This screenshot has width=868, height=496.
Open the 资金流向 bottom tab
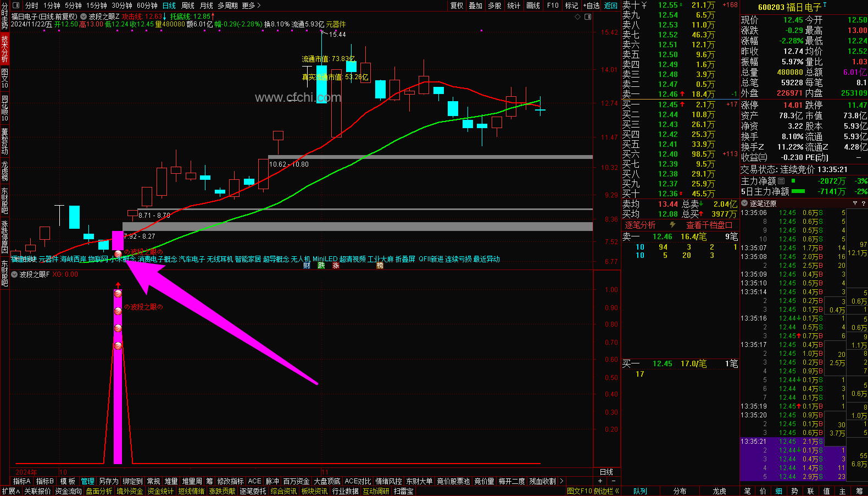tap(69, 491)
